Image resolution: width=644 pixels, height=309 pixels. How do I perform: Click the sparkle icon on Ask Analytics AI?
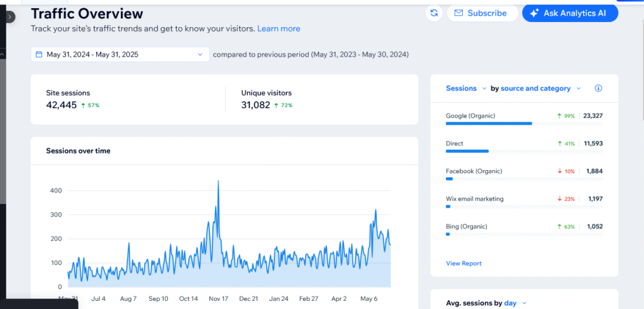[x=535, y=13]
